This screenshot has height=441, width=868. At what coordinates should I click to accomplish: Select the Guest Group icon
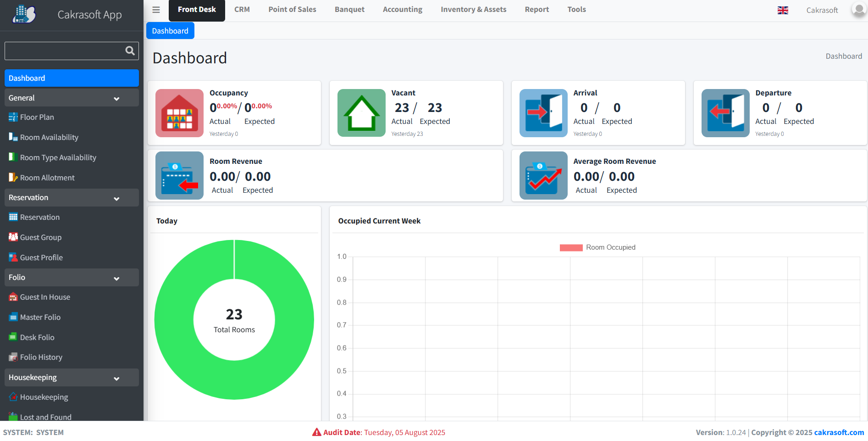pyautogui.click(x=13, y=237)
